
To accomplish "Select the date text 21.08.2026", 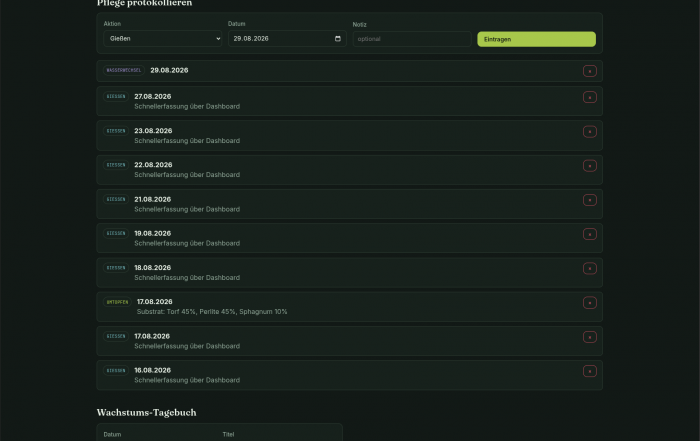I will click(153, 199).
